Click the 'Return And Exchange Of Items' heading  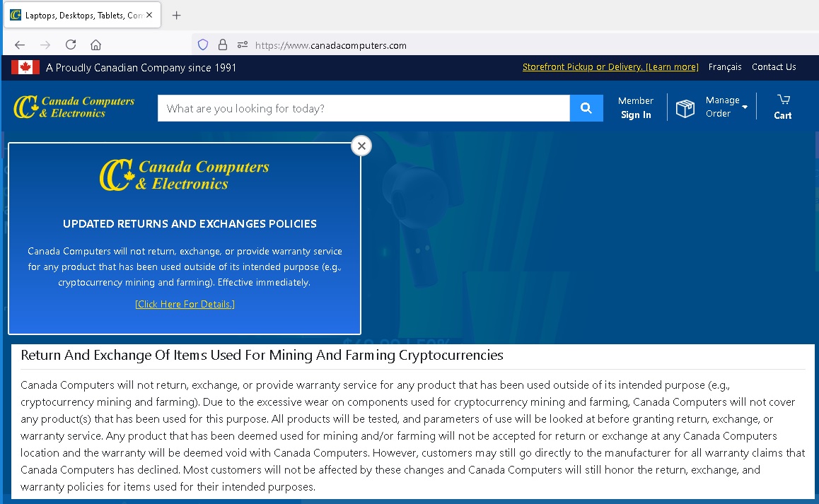(x=262, y=355)
